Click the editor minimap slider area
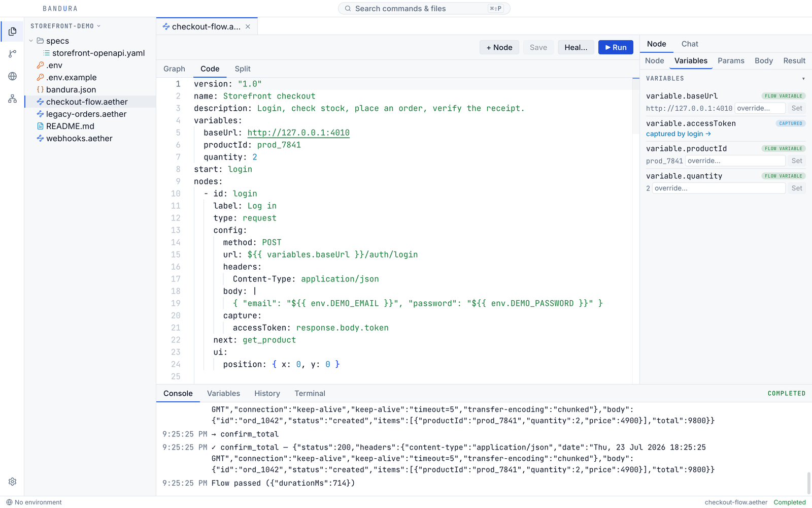812x508 pixels. 636,106
